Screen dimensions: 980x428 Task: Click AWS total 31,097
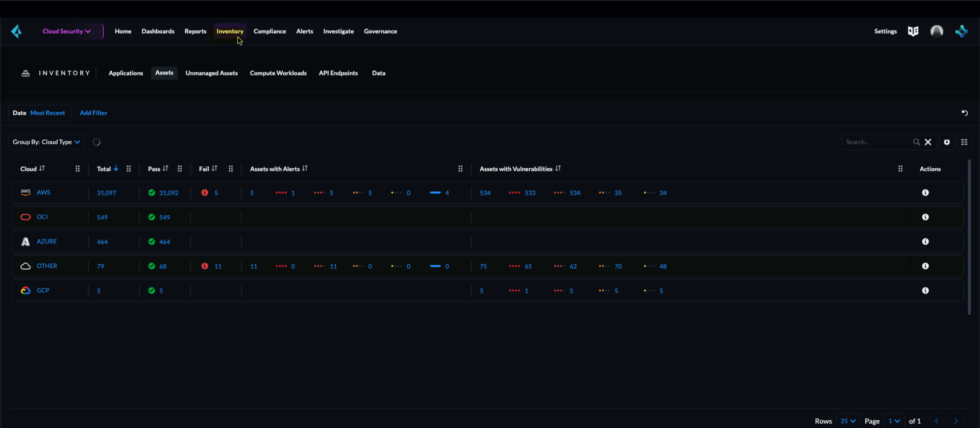pos(107,193)
